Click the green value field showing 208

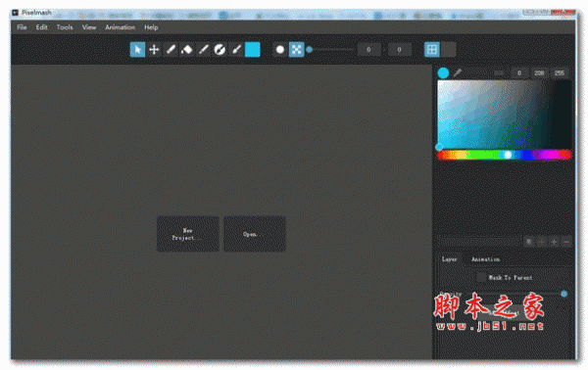539,73
